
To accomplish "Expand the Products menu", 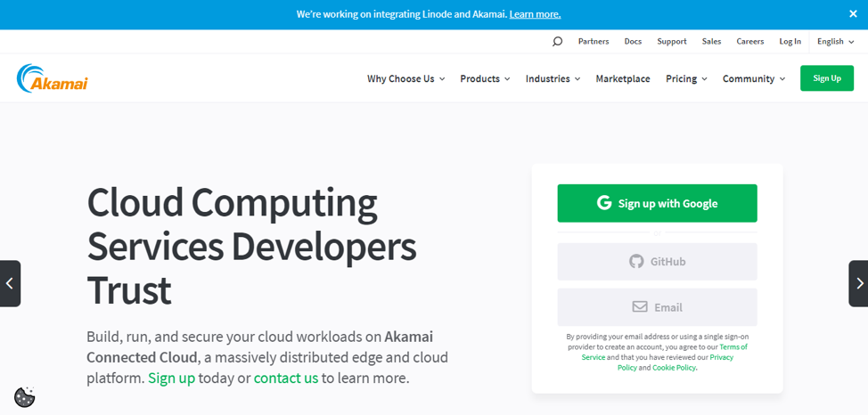I will pyautogui.click(x=485, y=78).
